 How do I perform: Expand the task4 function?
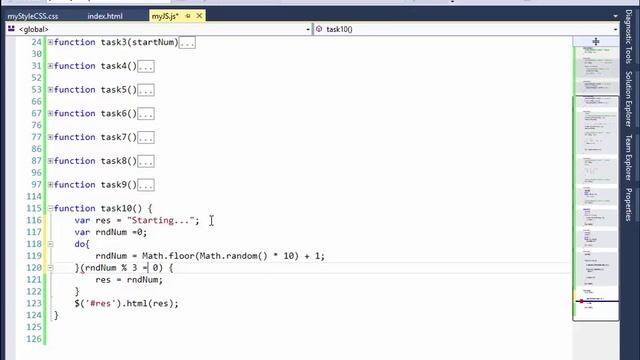[x=50, y=66]
